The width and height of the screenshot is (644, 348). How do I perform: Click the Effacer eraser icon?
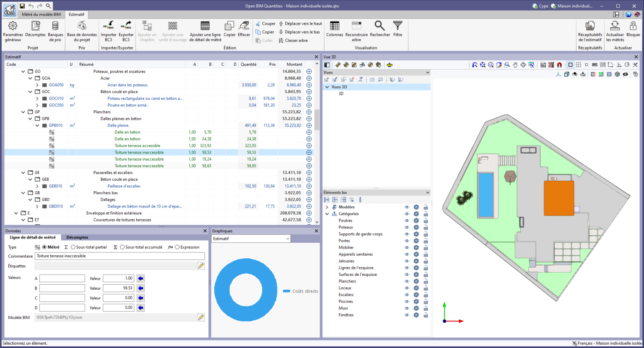click(x=244, y=29)
